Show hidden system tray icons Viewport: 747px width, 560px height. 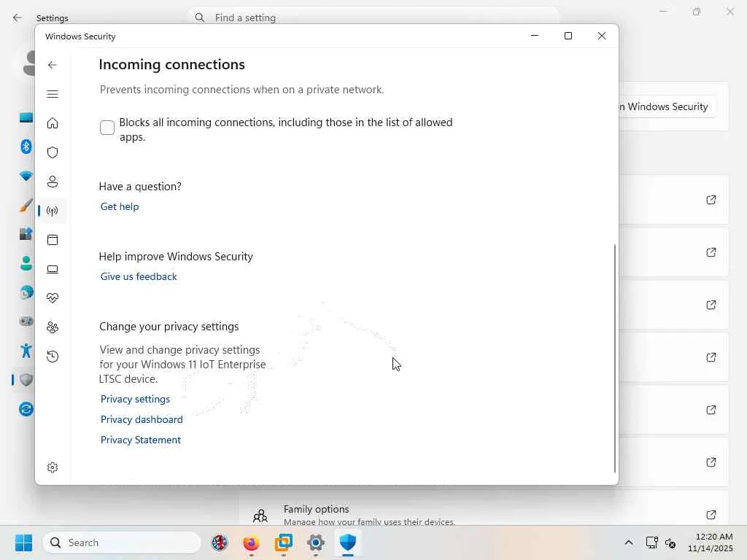(629, 542)
